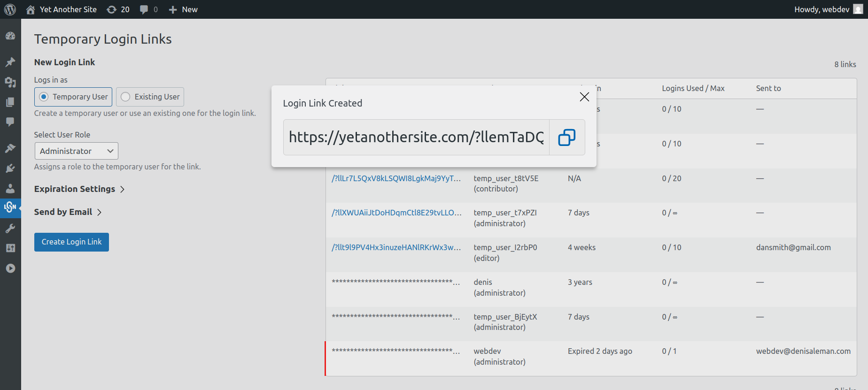868x390 pixels.
Task: Expand Expiration Settings section
Action: [79, 189]
